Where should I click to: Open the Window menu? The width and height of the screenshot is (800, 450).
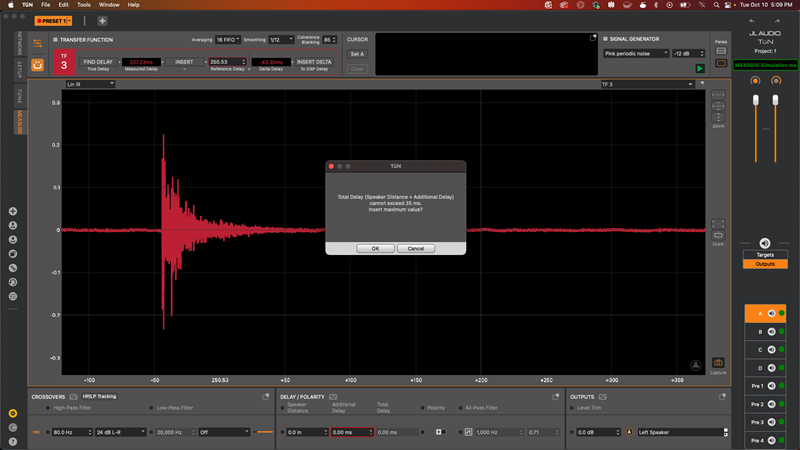(x=109, y=5)
